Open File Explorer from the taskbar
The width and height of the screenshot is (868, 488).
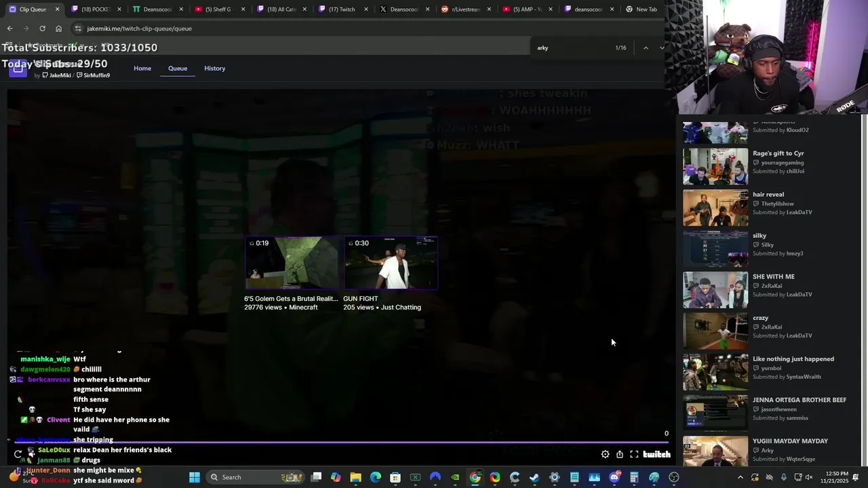(355, 477)
